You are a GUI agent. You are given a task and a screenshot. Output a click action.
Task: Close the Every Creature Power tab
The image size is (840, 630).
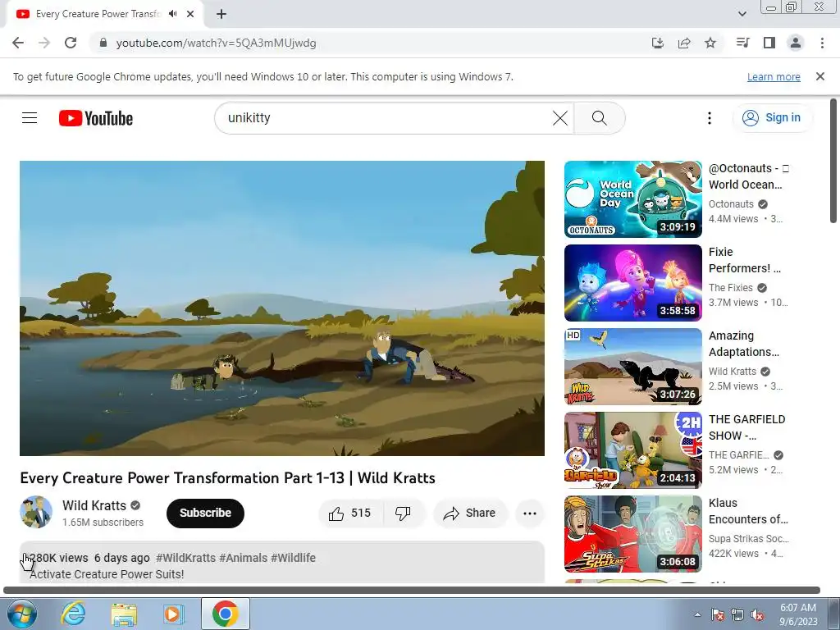[x=190, y=14]
